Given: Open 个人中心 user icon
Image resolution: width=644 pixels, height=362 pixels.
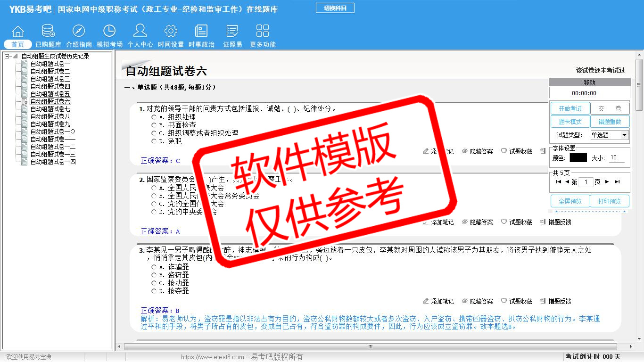Looking at the screenshot, I should tap(140, 32).
